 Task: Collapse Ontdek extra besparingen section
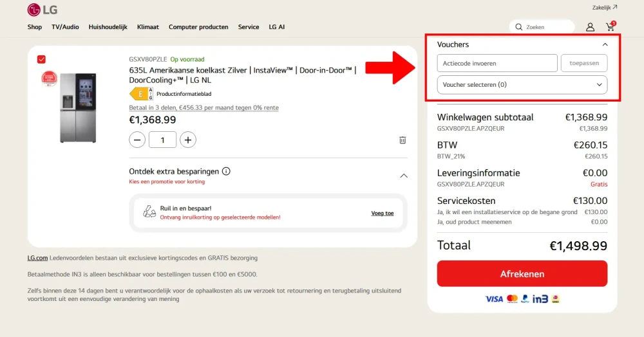click(404, 176)
